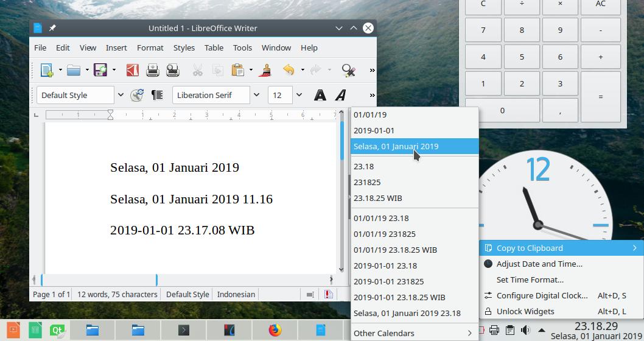Export directly as PDF icon
The width and height of the screenshot is (644, 341).
click(x=132, y=70)
